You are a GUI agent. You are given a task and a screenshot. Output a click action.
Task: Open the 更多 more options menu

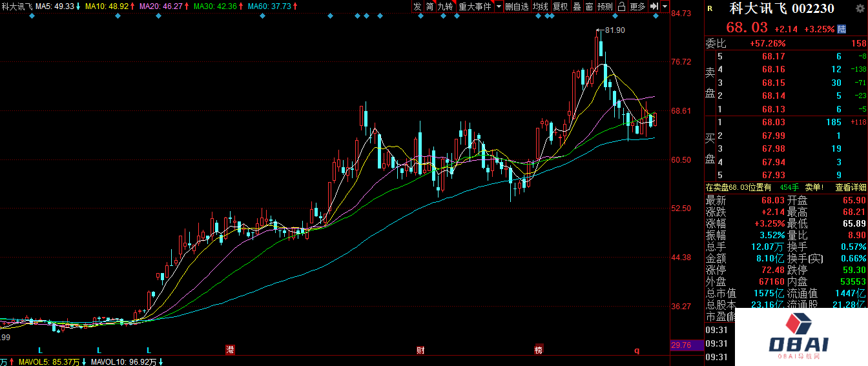click(637, 6)
